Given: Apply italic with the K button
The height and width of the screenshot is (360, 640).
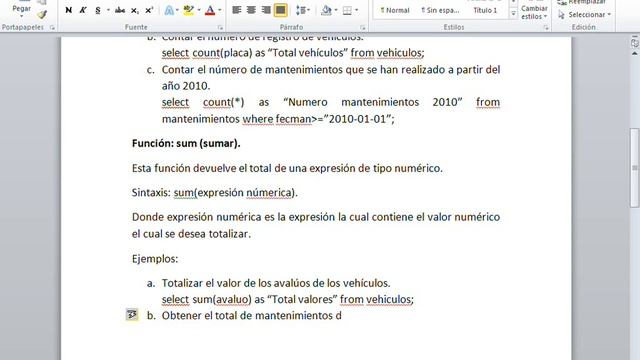Looking at the screenshot, I should [x=83, y=10].
